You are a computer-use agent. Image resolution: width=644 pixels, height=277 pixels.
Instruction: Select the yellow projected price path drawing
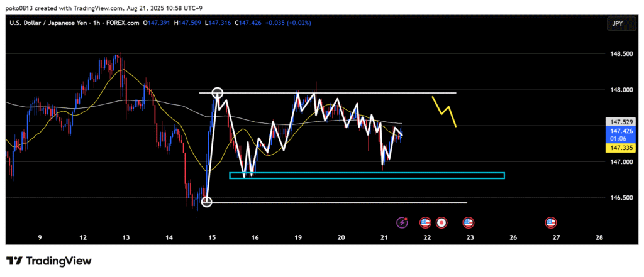[x=443, y=112]
